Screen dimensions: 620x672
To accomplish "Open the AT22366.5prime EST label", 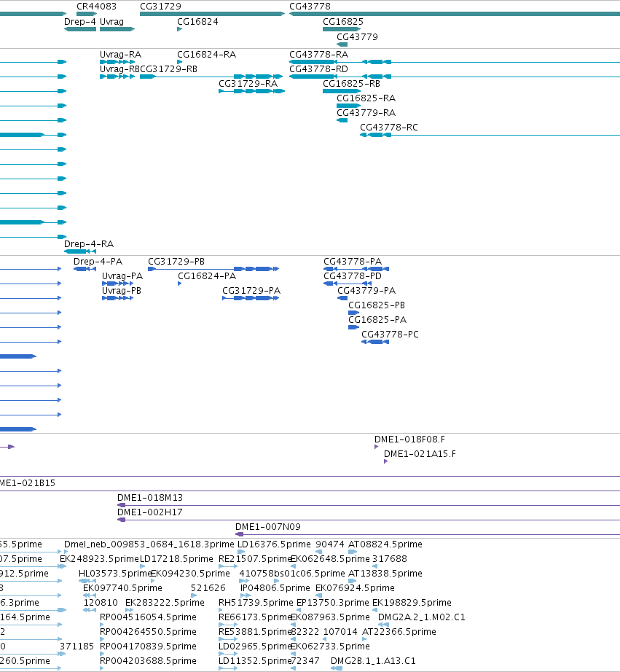I will coord(399,632).
